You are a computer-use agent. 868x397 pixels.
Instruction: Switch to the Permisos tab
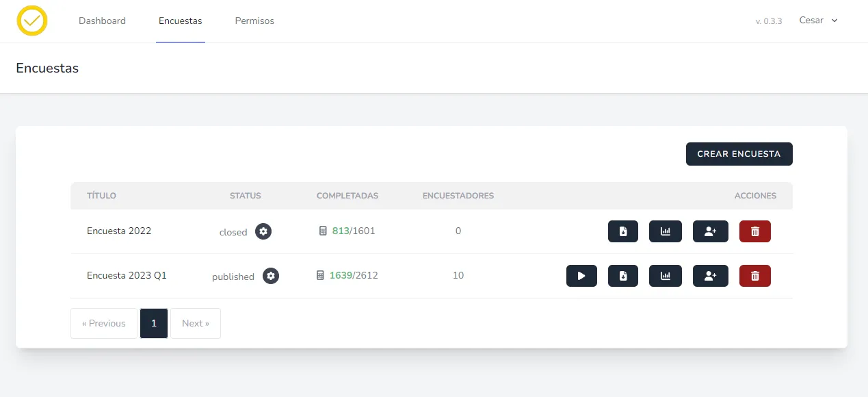[x=254, y=21]
